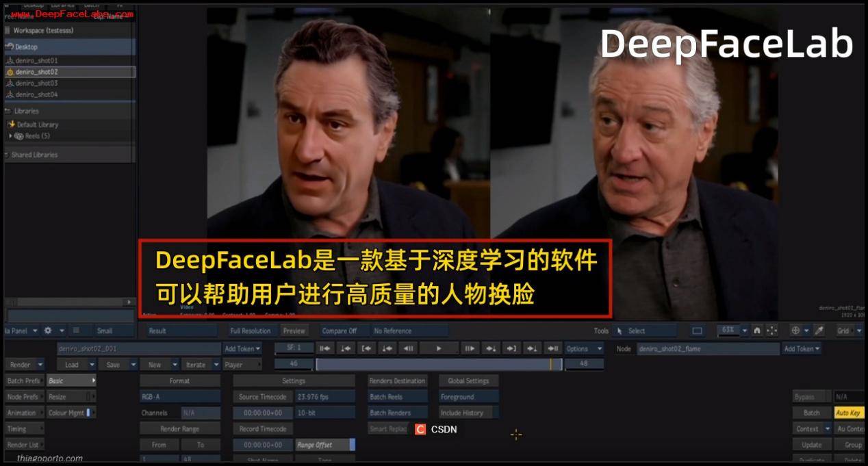This screenshot has width=868, height=466.
Task: Click the Full Resolution button
Action: coord(250,331)
